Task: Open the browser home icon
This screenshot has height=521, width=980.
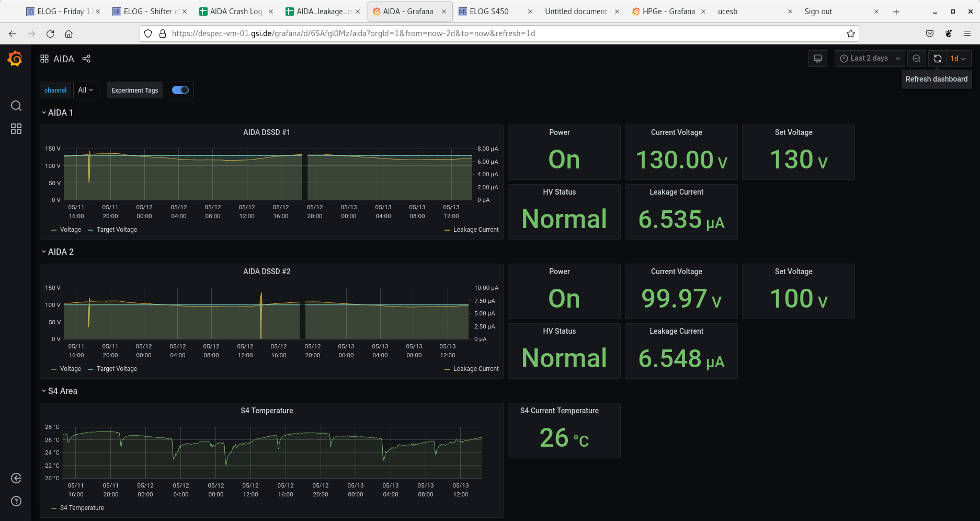Action: (x=69, y=33)
